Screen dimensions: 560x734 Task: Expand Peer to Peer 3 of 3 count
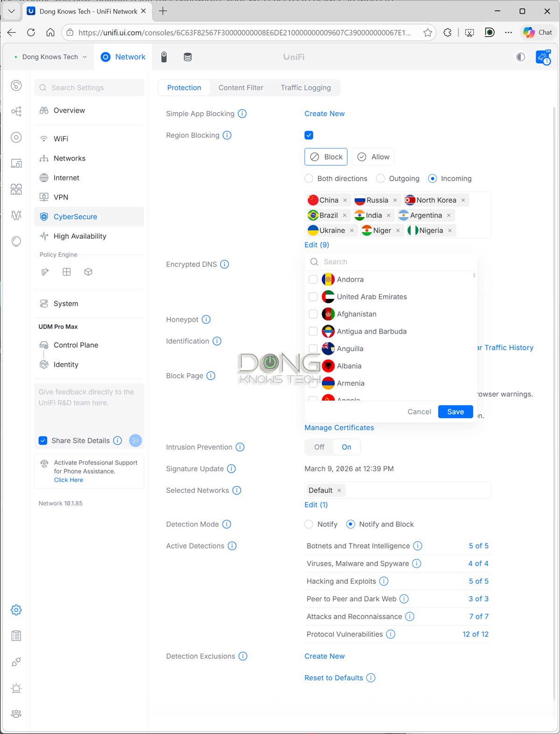[x=479, y=599]
